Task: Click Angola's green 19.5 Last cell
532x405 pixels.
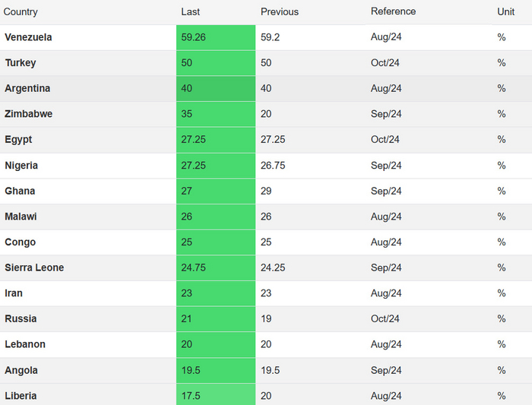Action: 216,370
